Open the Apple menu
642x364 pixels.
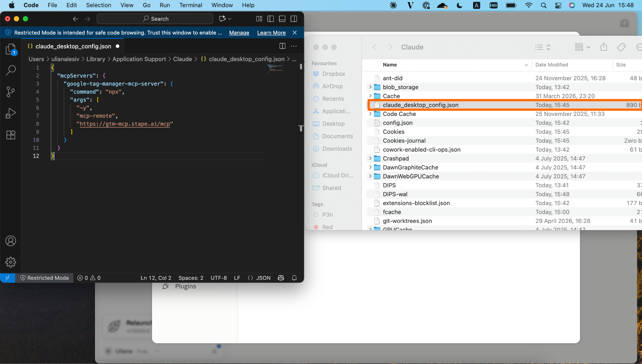tap(12, 5)
